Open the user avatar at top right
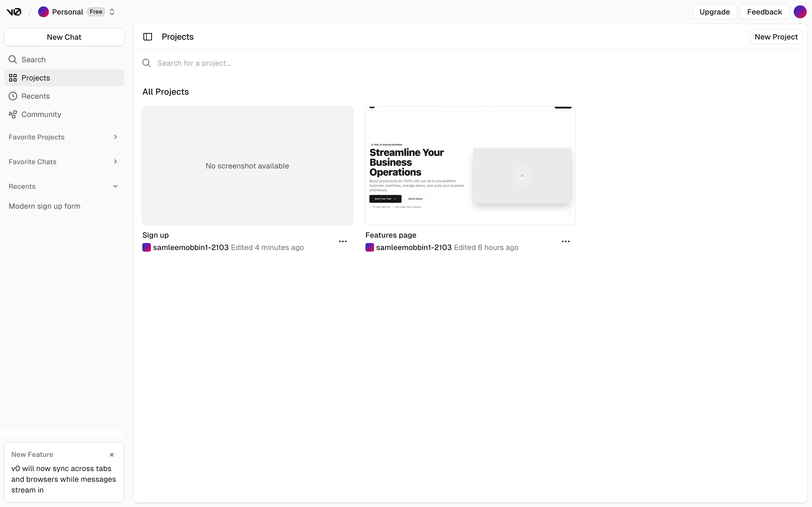The image size is (812, 507). 800,12
